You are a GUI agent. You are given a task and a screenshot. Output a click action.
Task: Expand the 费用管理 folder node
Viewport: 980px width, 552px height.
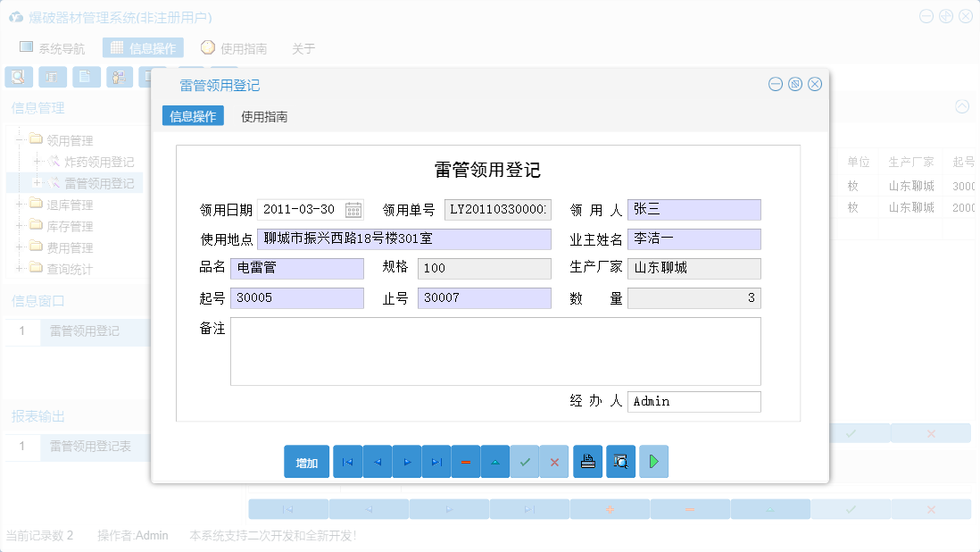pos(19,247)
